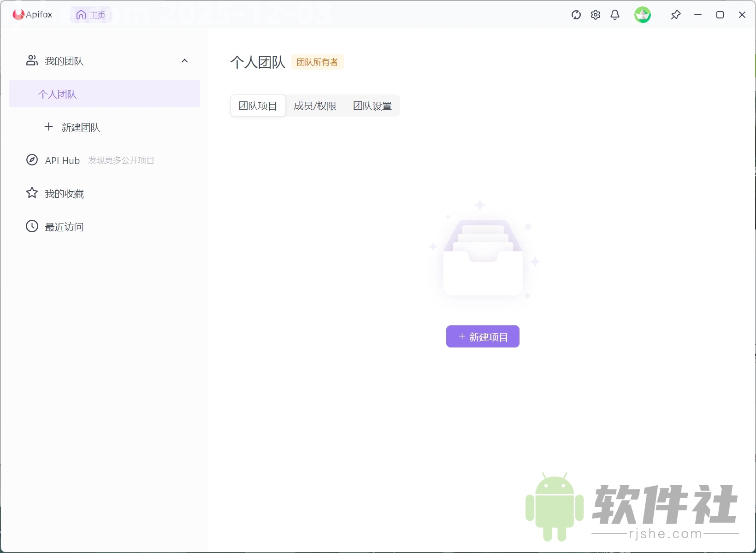The image size is (756, 553).
Task: Open Apifox settings via the gear icon
Action: pos(595,15)
